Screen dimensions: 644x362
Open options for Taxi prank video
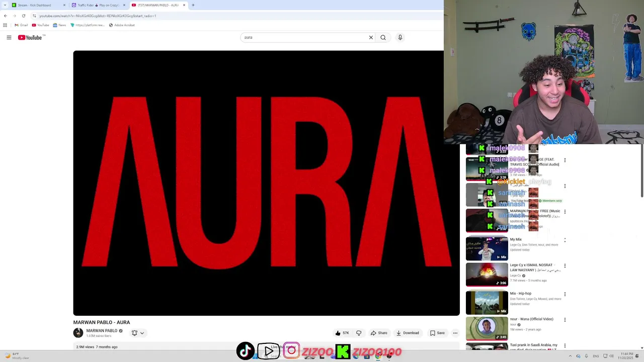565,345
